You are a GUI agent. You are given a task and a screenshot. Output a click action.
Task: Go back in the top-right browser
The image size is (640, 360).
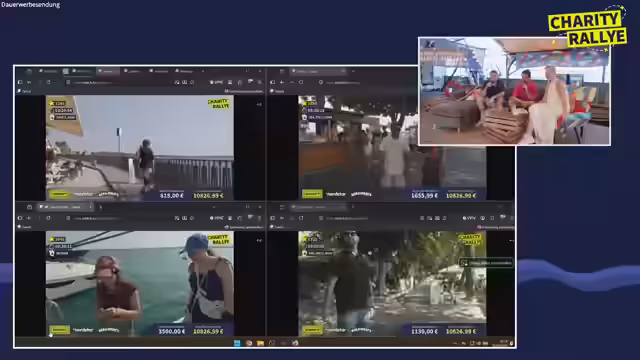pyautogui.click(x=282, y=82)
